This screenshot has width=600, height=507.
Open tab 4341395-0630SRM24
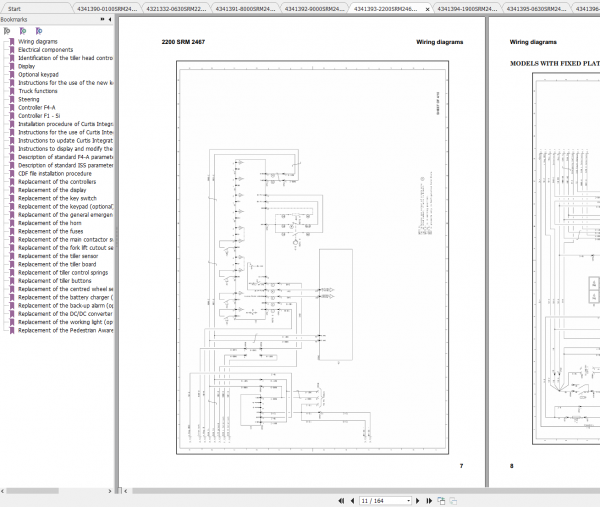pos(536,8)
